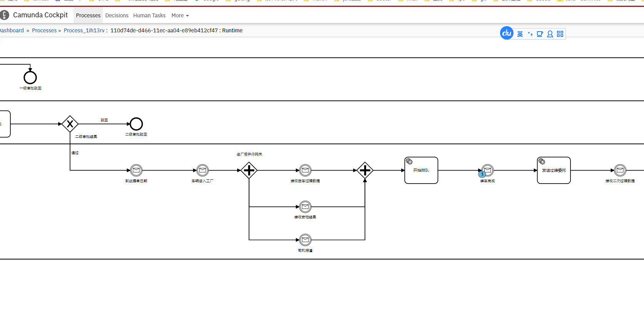Navigate to Dashboard breadcrumb link
The width and height of the screenshot is (644, 314).
tap(12, 30)
